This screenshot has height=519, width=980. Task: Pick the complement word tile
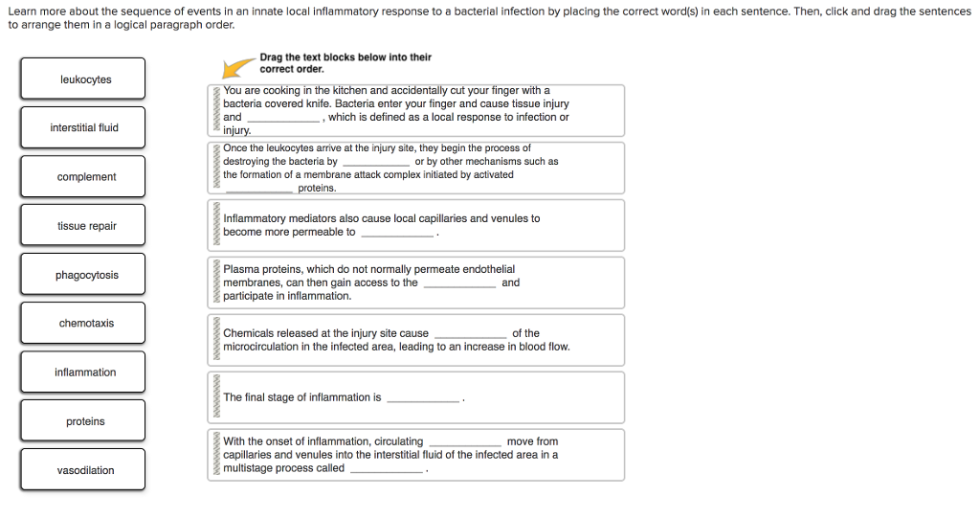pos(84,177)
